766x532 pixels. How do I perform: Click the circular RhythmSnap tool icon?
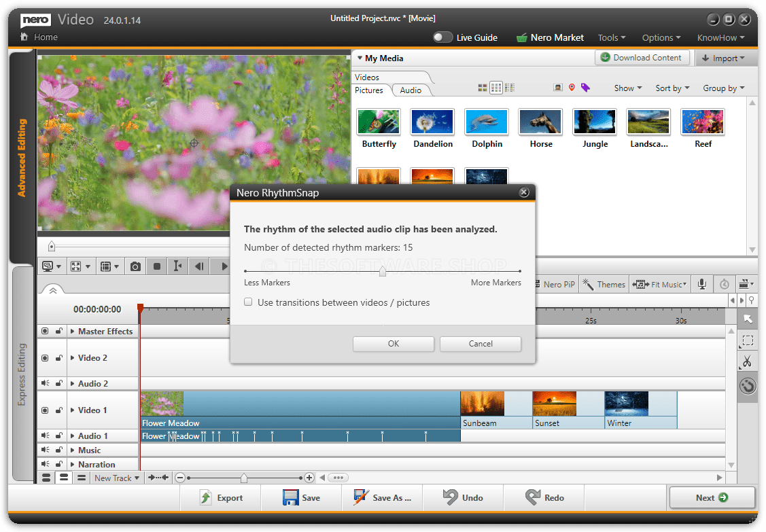point(748,386)
